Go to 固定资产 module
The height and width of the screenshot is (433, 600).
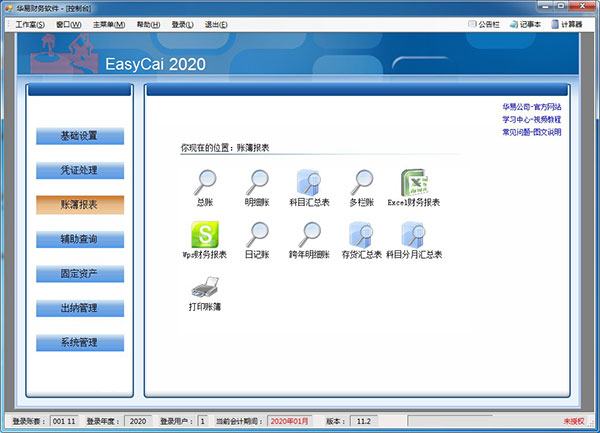pos(79,273)
